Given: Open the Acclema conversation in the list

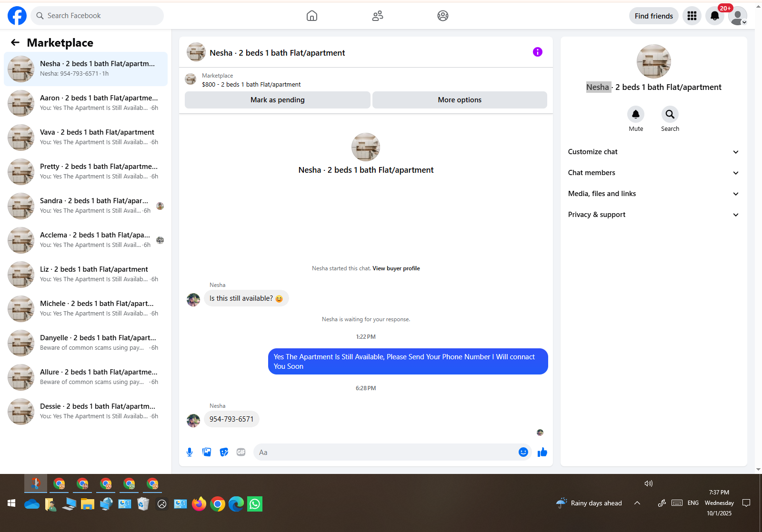Looking at the screenshot, I should 86,240.
